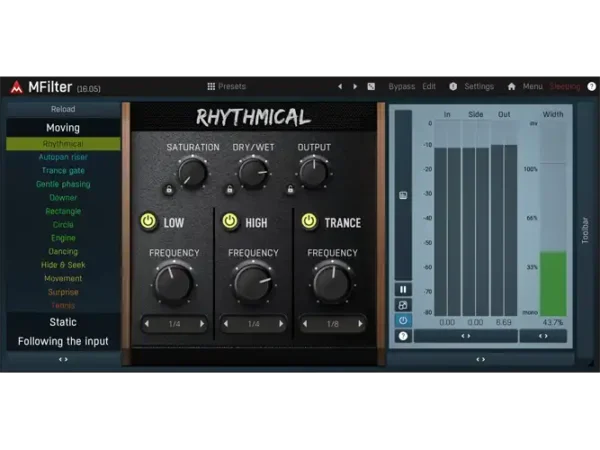Screen dimensions: 600x450
Task: Open the Edit screen
Action: [x=429, y=86]
